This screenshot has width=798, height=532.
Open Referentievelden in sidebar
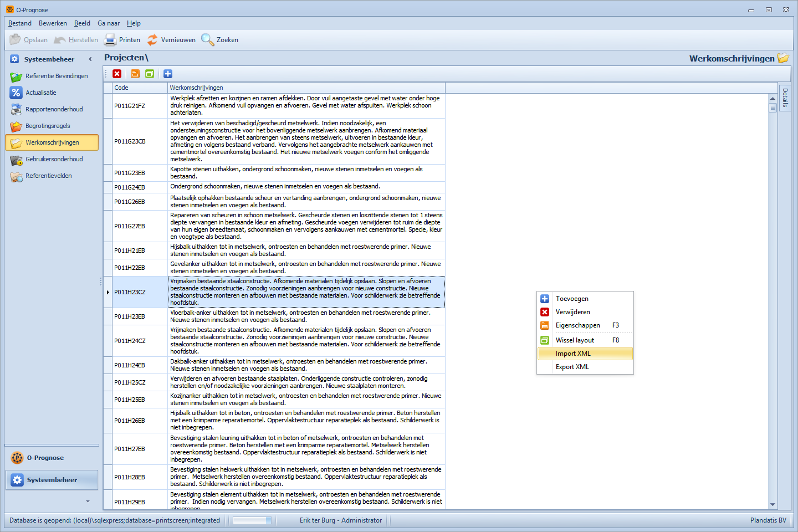(52, 176)
